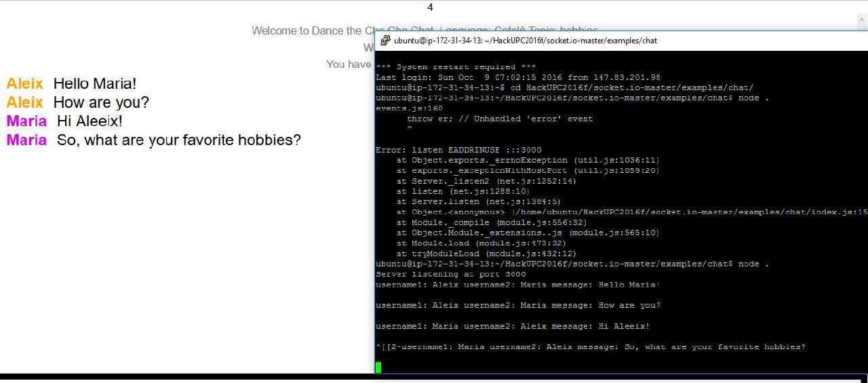Click 'at Object.exports._errnoException' stack line

click(528, 161)
